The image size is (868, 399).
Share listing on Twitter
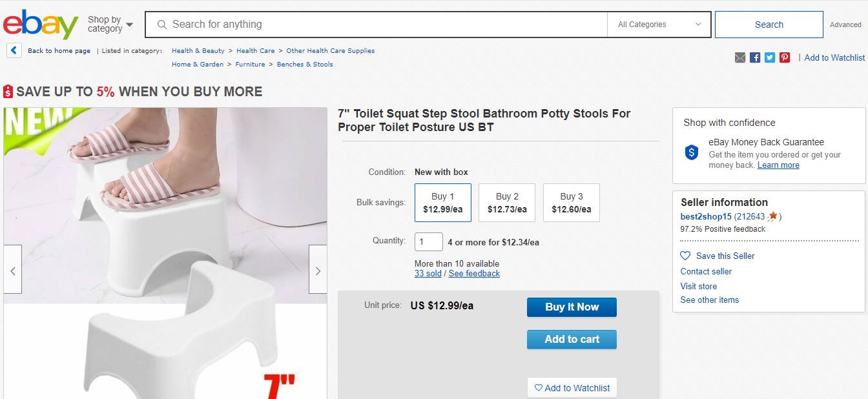click(770, 57)
